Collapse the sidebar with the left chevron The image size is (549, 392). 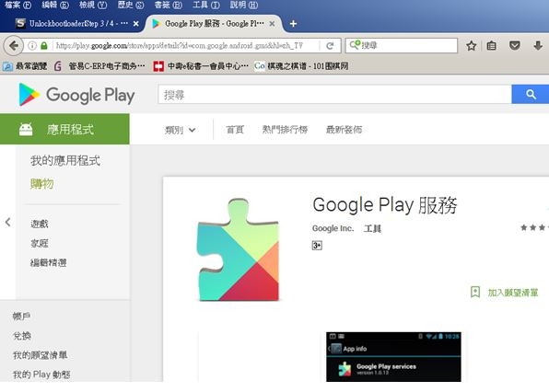(7, 222)
